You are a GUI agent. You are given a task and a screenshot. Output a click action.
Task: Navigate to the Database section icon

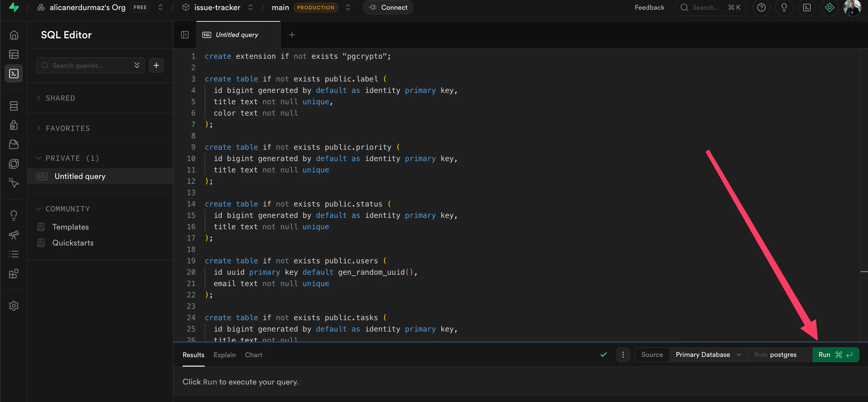click(x=14, y=106)
